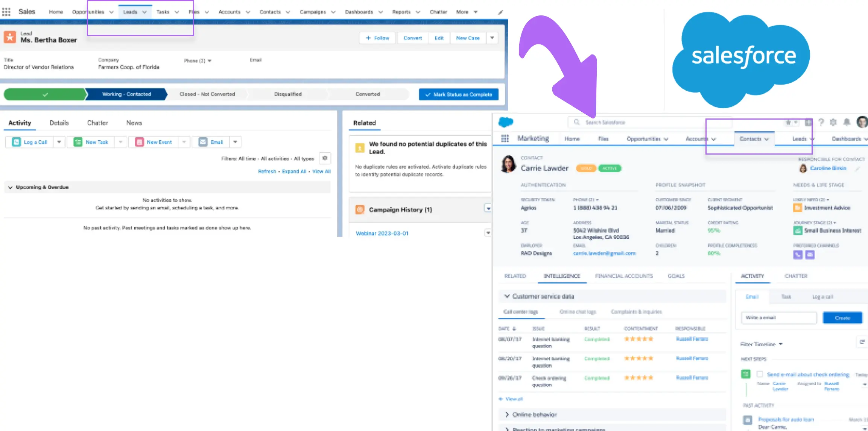Open the Contacts tab in the Marketing nav bar

click(x=750, y=139)
